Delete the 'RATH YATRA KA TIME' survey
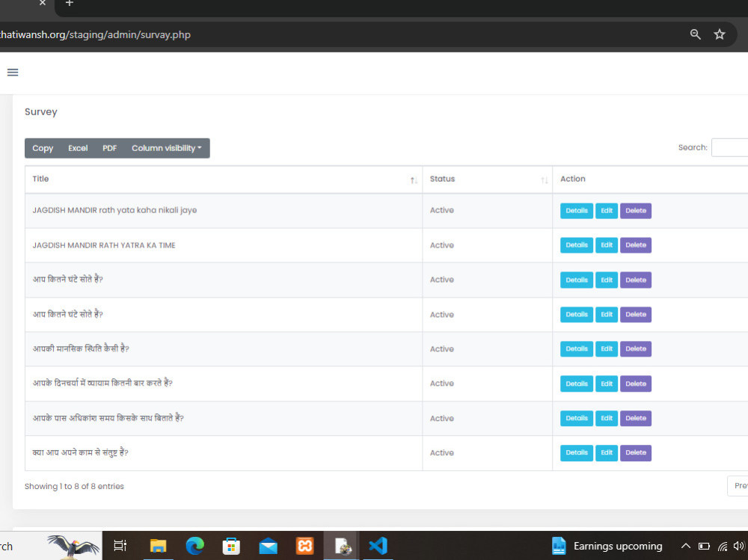Viewport: 748px width, 560px height. pos(635,245)
